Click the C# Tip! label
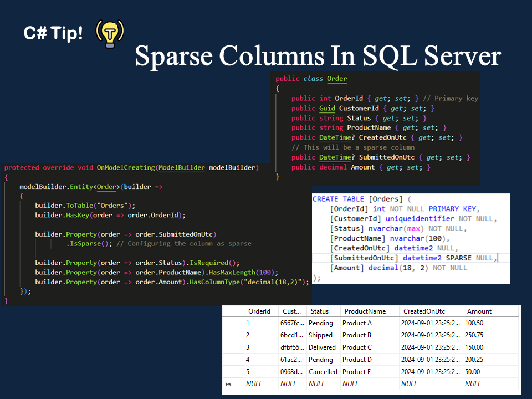Image resolution: width=532 pixels, height=399 pixels. click(x=53, y=33)
